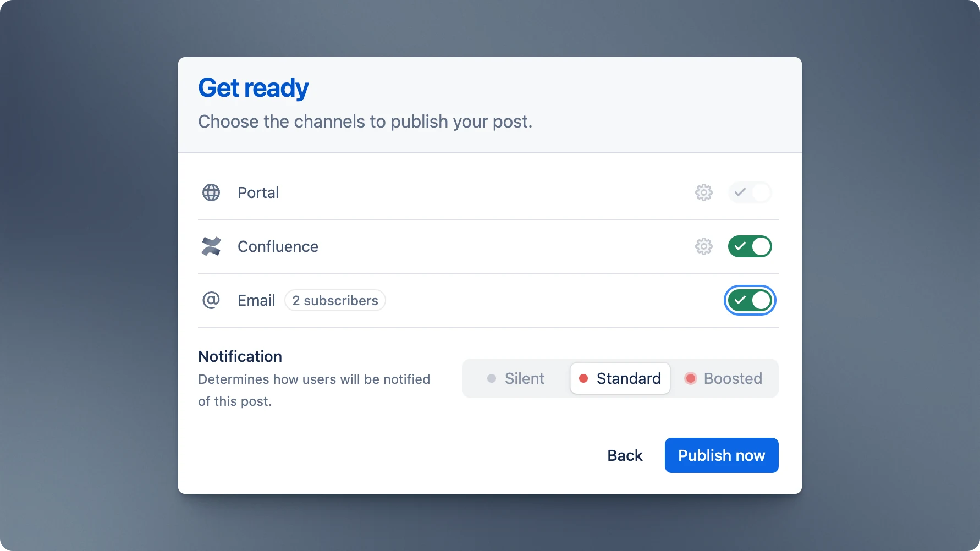Click Publish now button
The image size is (980, 551).
tap(722, 455)
